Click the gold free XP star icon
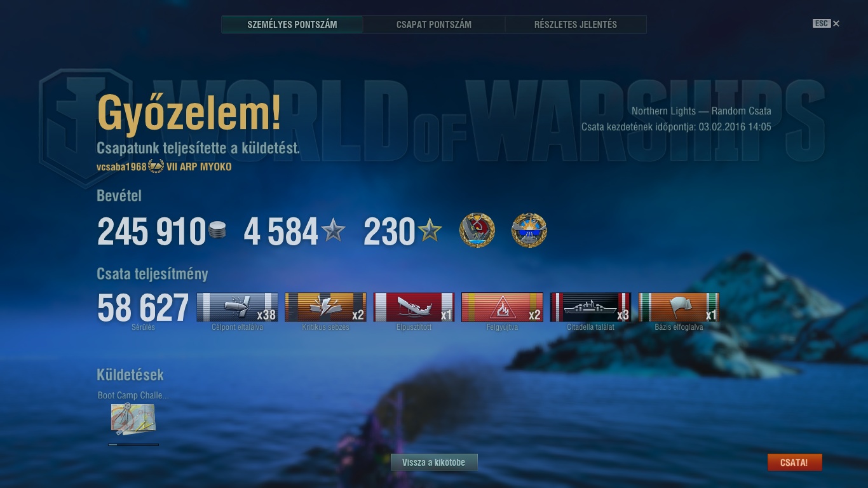868x488 pixels. (430, 231)
